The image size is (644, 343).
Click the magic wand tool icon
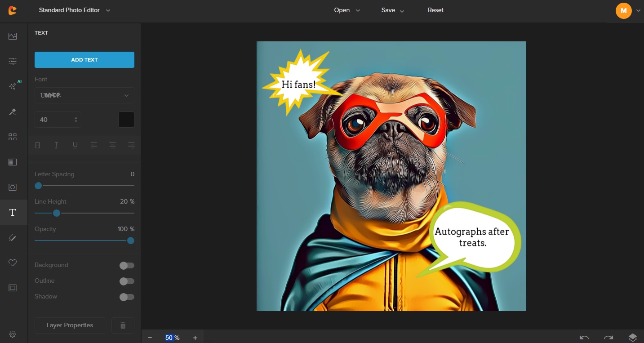click(x=13, y=112)
